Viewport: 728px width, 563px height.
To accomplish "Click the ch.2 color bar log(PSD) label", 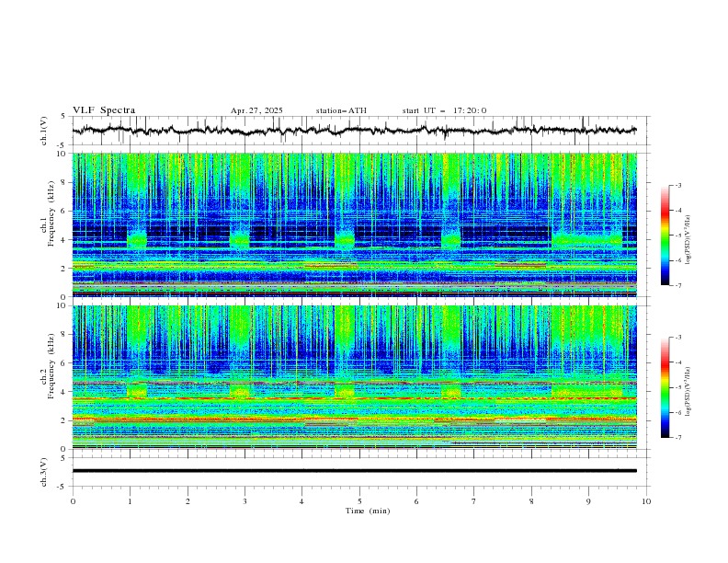I will pos(688,391).
